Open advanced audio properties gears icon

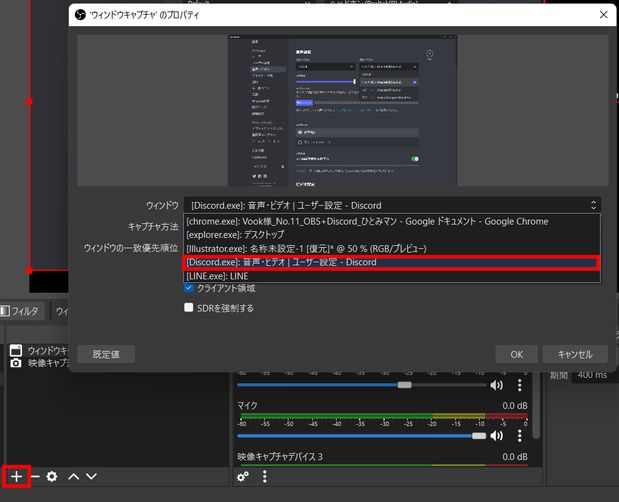point(243,477)
